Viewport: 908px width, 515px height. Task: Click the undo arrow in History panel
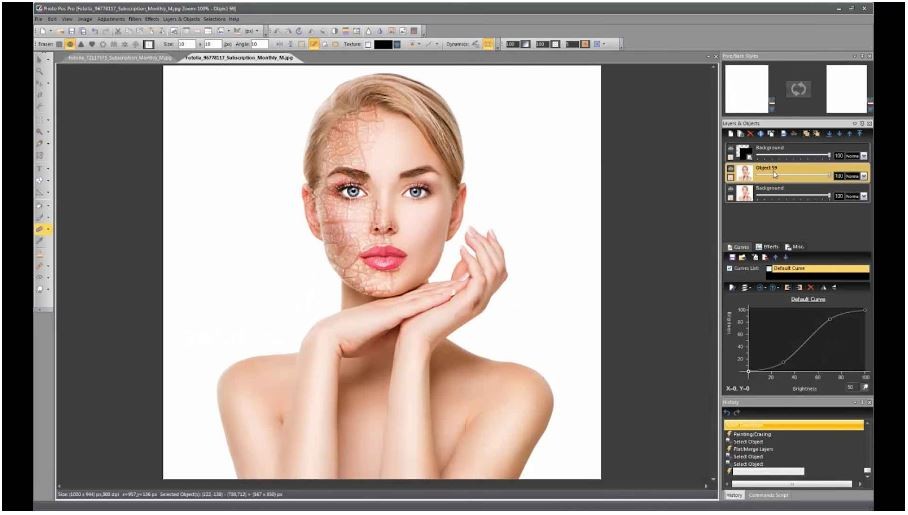(x=727, y=412)
